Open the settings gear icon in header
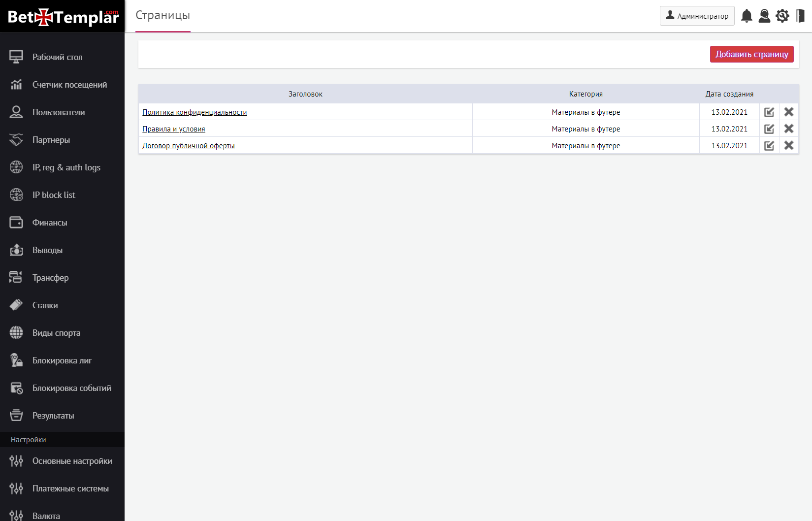Screen dimensions: 812x521 tap(782, 16)
